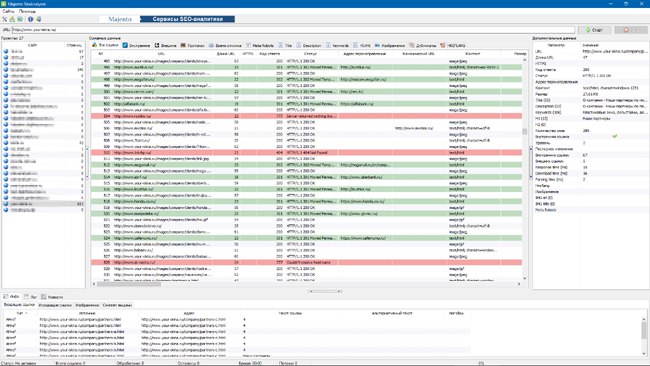Switch to the Все ссылки tab
The width and height of the screenshot is (650, 366).
point(105,45)
